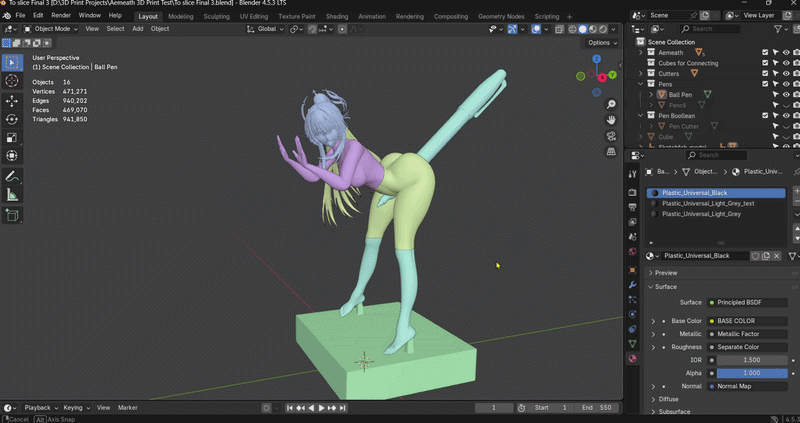Click the Z axis on navigation gizmo

point(596,59)
